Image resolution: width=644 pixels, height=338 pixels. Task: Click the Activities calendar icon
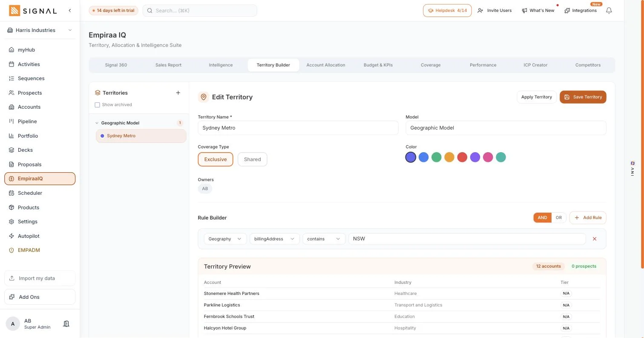point(11,64)
